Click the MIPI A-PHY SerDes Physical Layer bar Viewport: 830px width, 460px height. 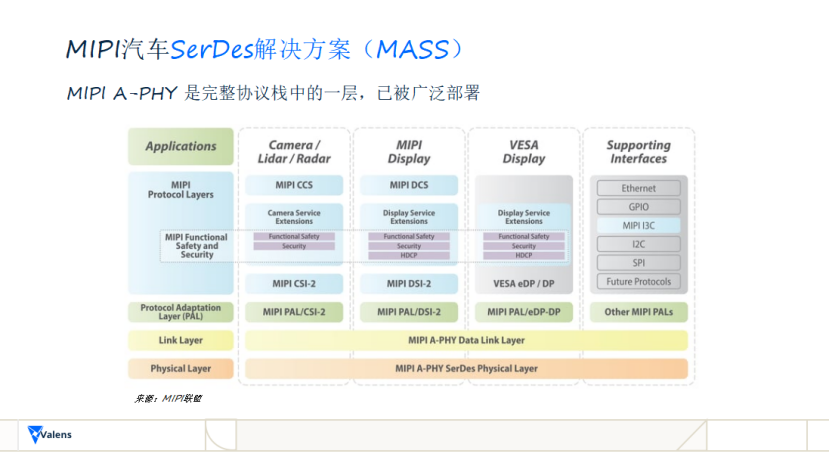[466, 368]
